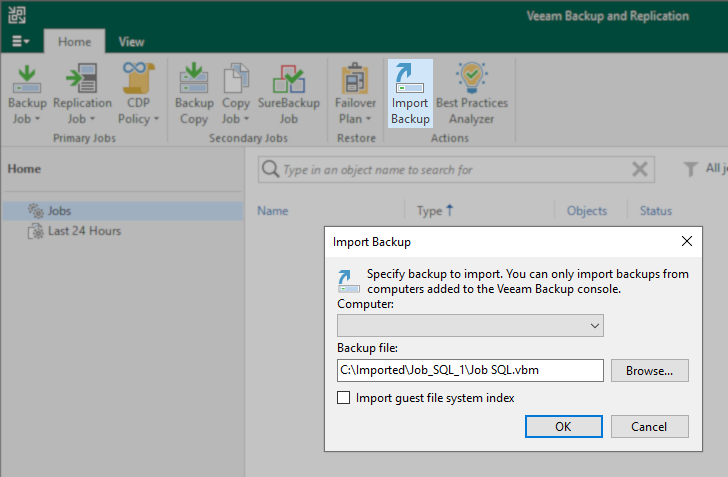Confirm import with the OK button
The height and width of the screenshot is (477, 728).
[x=564, y=426]
